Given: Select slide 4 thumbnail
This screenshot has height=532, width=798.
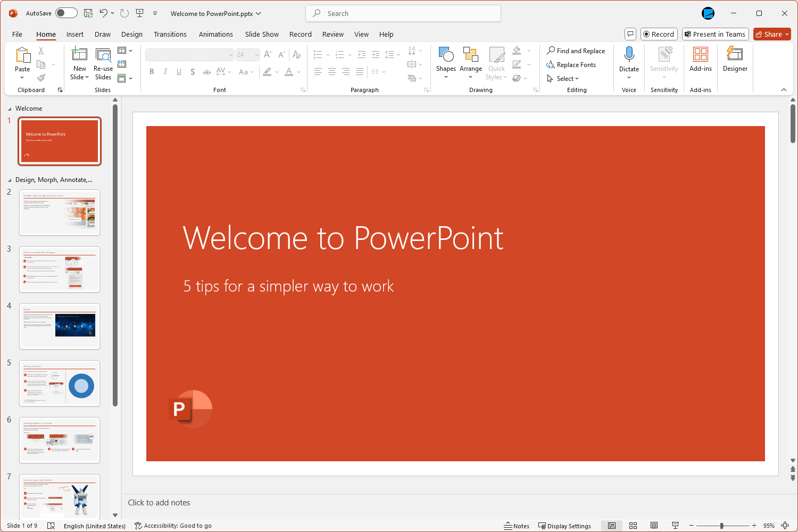Looking at the screenshot, I should [59, 326].
